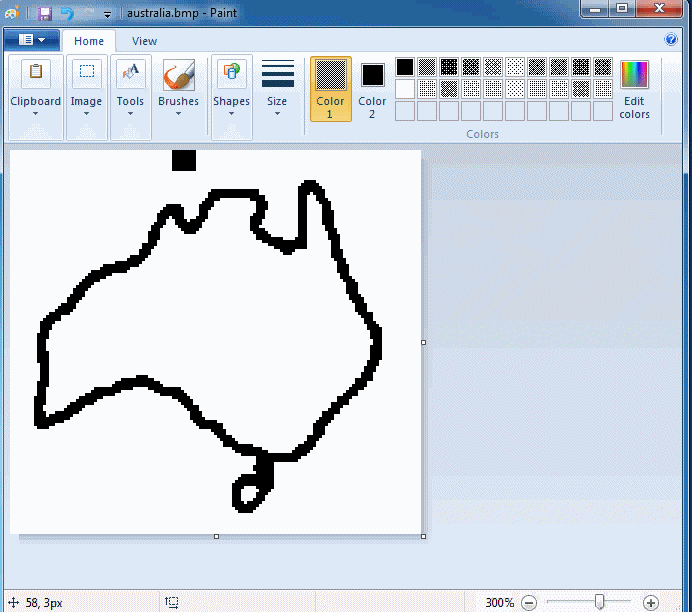Click the Clipboard paste icon
692x612 pixels.
click(36, 72)
